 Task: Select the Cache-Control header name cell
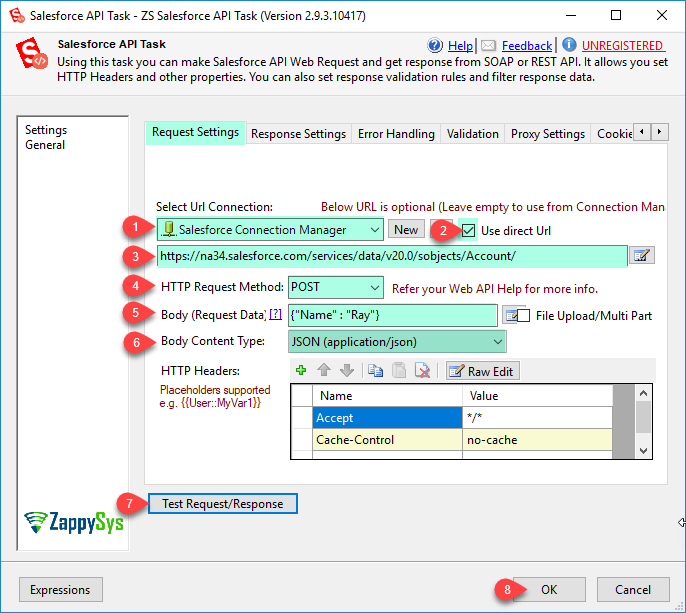pos(387,440)
